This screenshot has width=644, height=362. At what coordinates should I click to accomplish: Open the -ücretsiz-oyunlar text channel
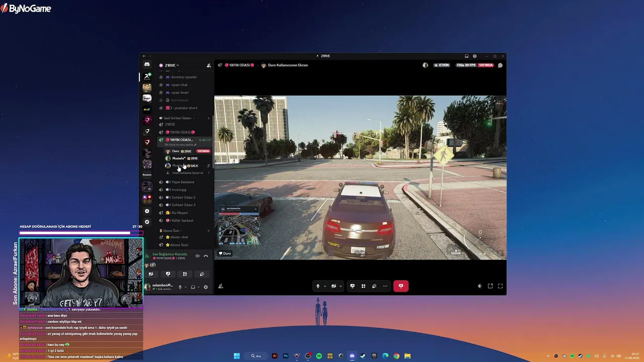click(x=184, y=77)
